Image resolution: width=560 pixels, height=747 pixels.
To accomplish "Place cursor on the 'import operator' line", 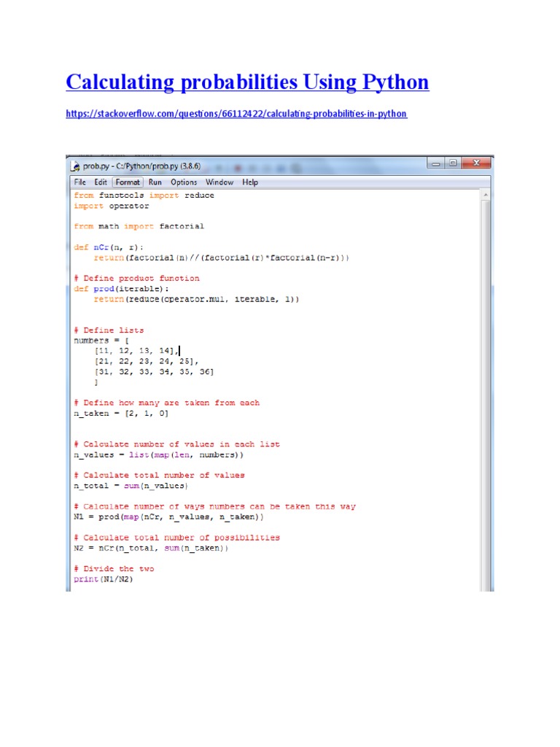I will [x=111, y=206].
